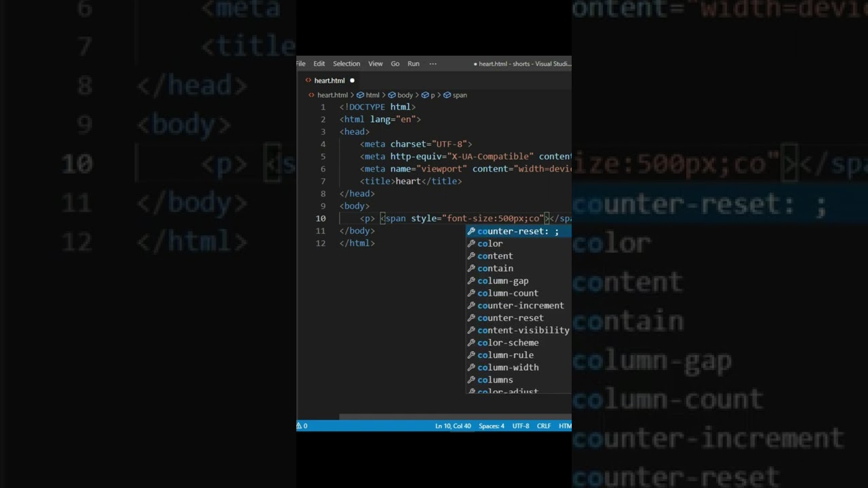Click the '<html lang="en">' line
The width and height of the screenshot is (868, 488).
(x=380, y=119)
